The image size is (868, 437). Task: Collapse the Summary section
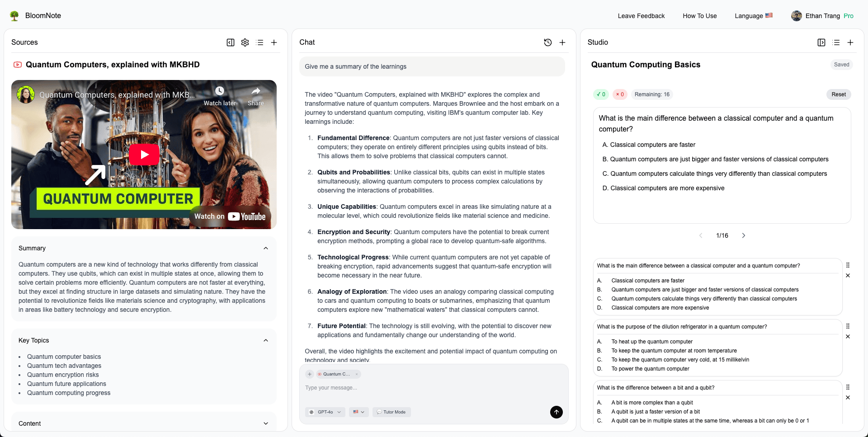click(x=266, y=248)
